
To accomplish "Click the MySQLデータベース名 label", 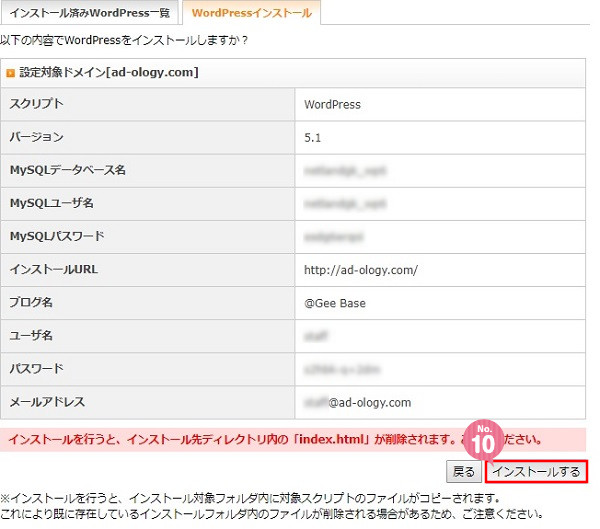I will (x=68, y=170).
